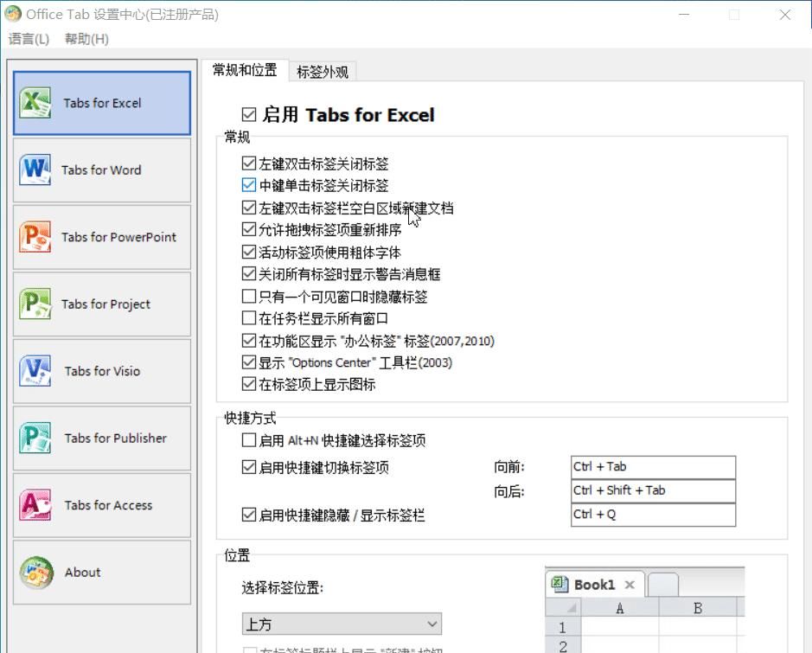The width and height of the screenshot is (812, 653).
Task: Toggle 允许拖拽标签项重新排序 checkbox
Action: coord(249,229)
